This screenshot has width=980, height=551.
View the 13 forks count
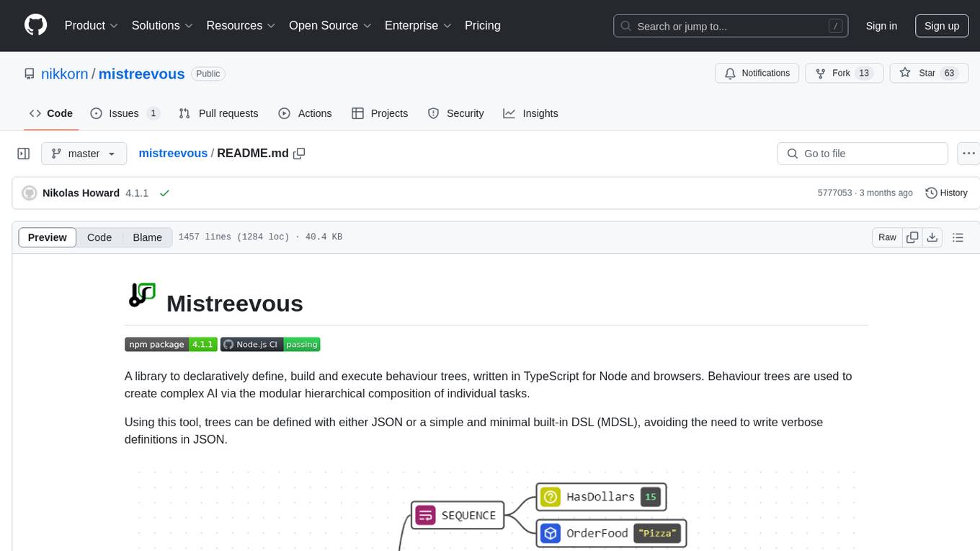point(865,73)
